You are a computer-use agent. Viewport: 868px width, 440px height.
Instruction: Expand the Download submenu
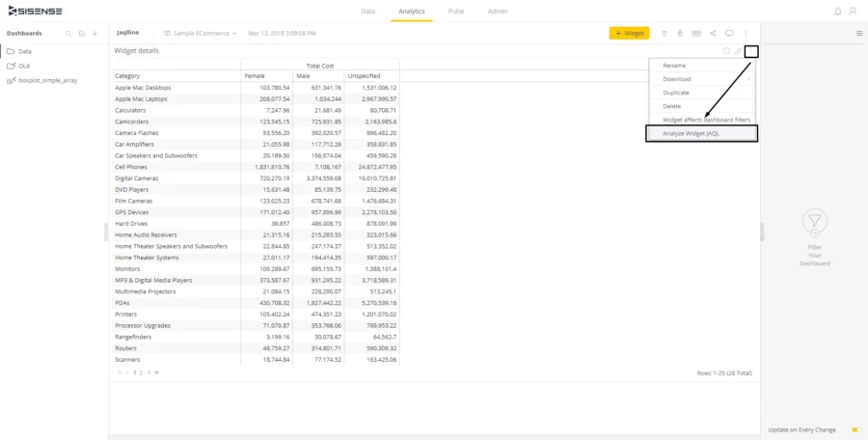(702, 79)
